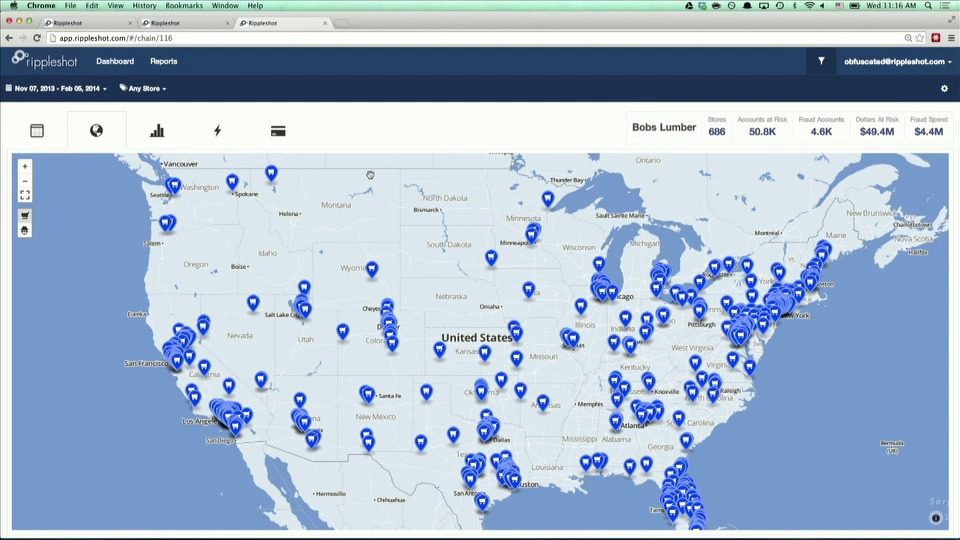Open the Chrome application menu
Image resolution: width=960 pixels, height=540 pixels.
tap(41, 6)
